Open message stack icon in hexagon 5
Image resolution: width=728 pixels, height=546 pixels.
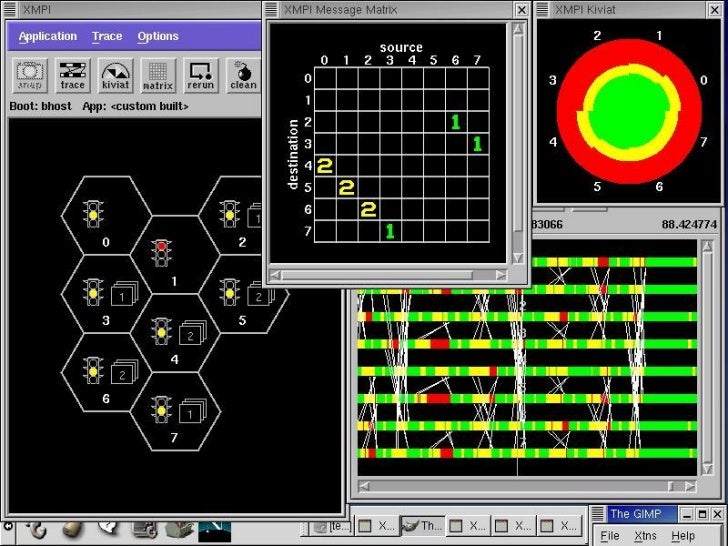pyautogui.click(x=260, y=294)
